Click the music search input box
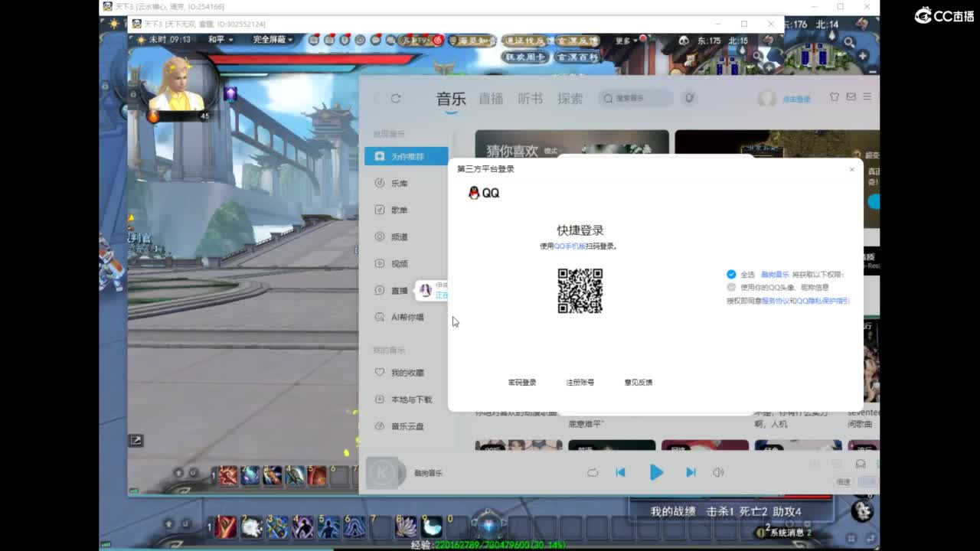 click(635, 98)
